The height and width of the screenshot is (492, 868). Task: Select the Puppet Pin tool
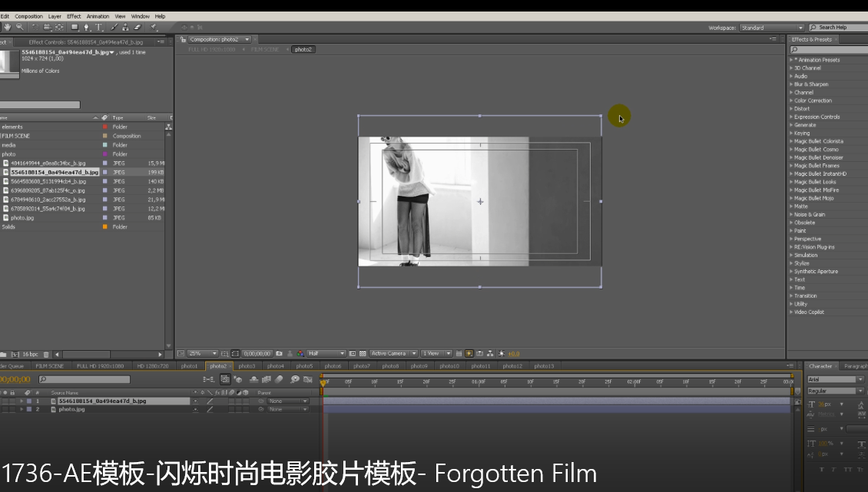click(153, 27)
